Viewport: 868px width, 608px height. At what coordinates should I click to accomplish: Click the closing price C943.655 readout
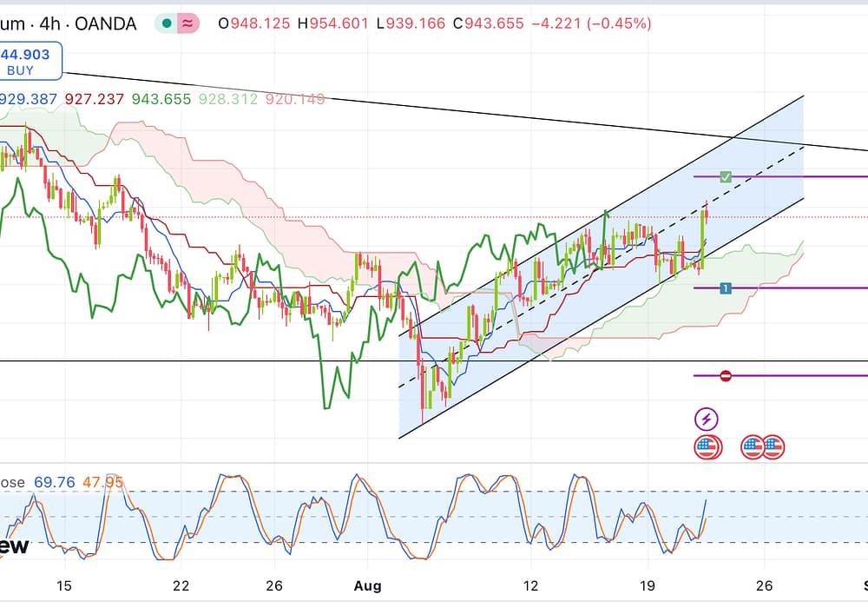[x=488, y=24]
